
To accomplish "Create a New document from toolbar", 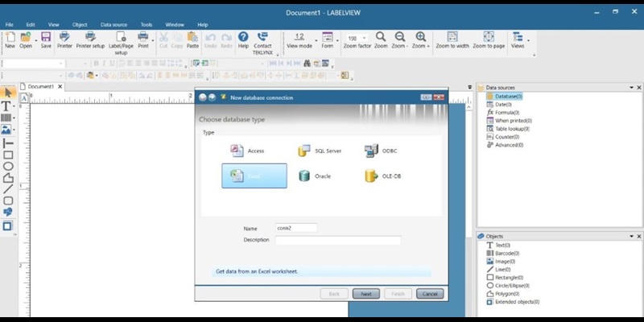I will coord(10,39).
